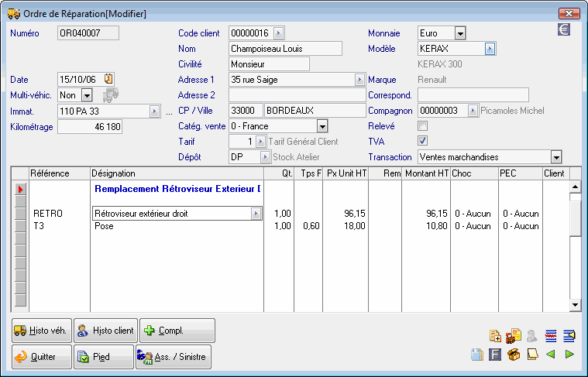
Task: Open the Monnaie Euro dropdown
Action: click(x=459, y=33)
